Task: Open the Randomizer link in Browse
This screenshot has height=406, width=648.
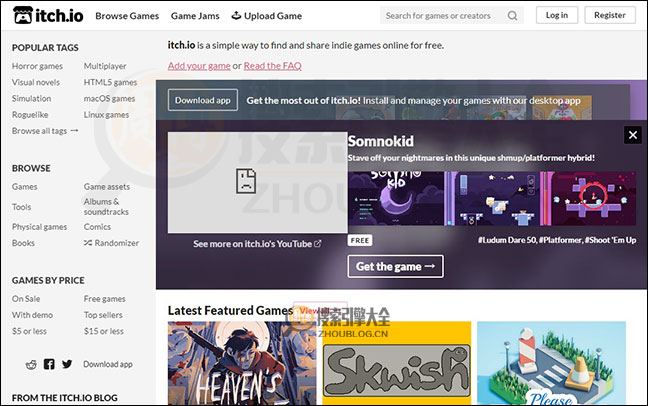Action: pyautogui.click(x=111, y=243)
